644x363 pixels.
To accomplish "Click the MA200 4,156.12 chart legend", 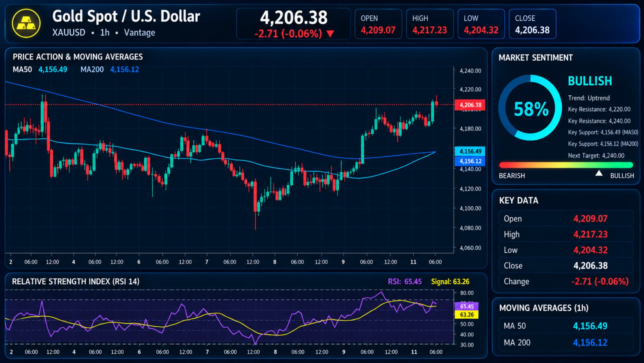I will tap(110, 69).
